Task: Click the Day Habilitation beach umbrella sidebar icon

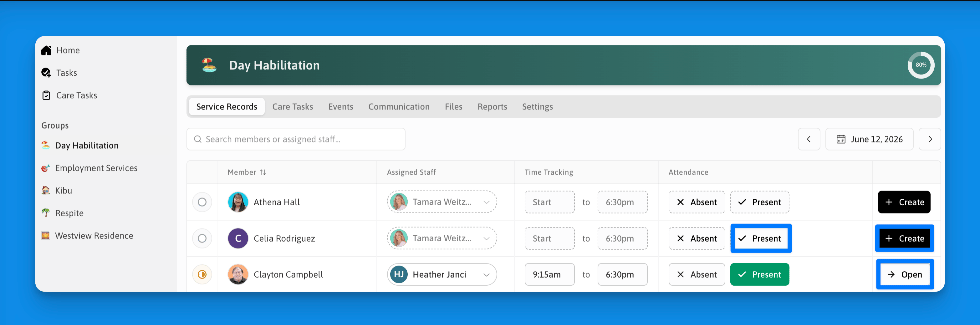Action: (46, 145)
